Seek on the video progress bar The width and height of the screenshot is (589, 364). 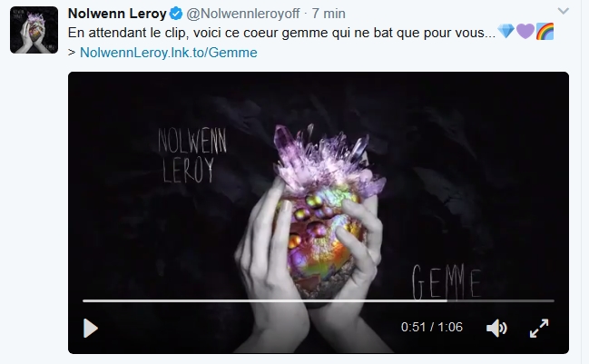(319, 300)
